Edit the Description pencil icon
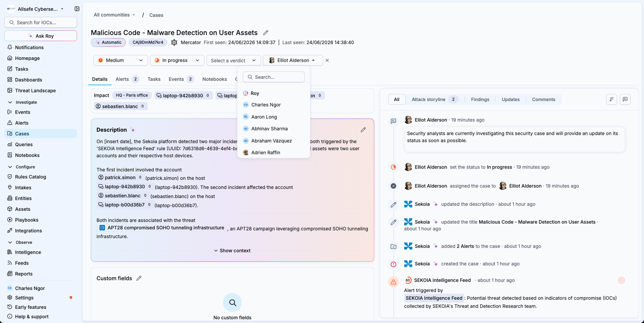This screenshot has height=323, width=644. tap(363, 130)
